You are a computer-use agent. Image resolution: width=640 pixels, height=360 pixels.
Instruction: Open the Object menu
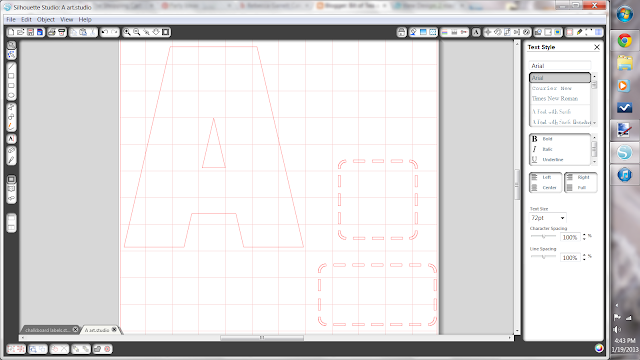46,20
